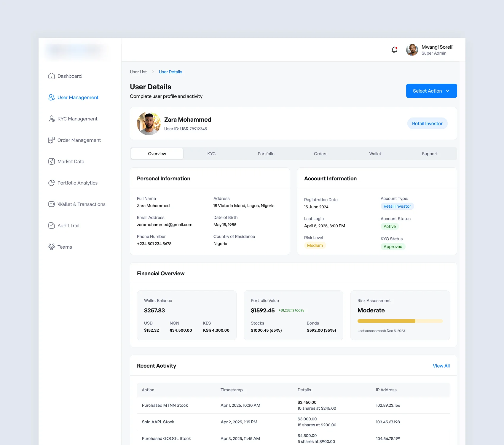Click the Dashboard home icon

tap(52, 76)
